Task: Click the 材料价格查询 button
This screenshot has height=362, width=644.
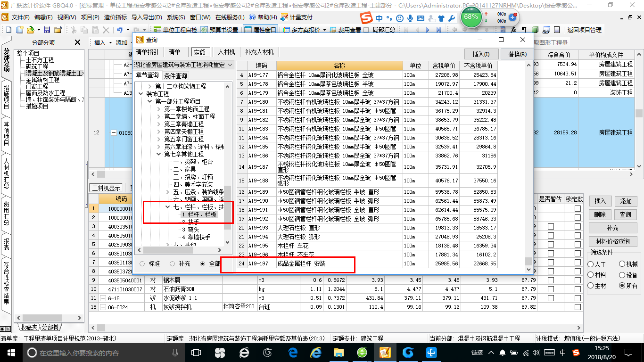Action: coord(612,241)
